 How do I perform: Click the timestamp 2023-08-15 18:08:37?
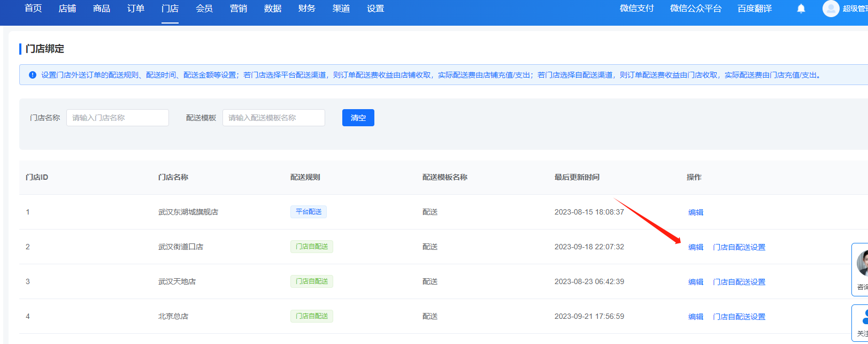589,212
